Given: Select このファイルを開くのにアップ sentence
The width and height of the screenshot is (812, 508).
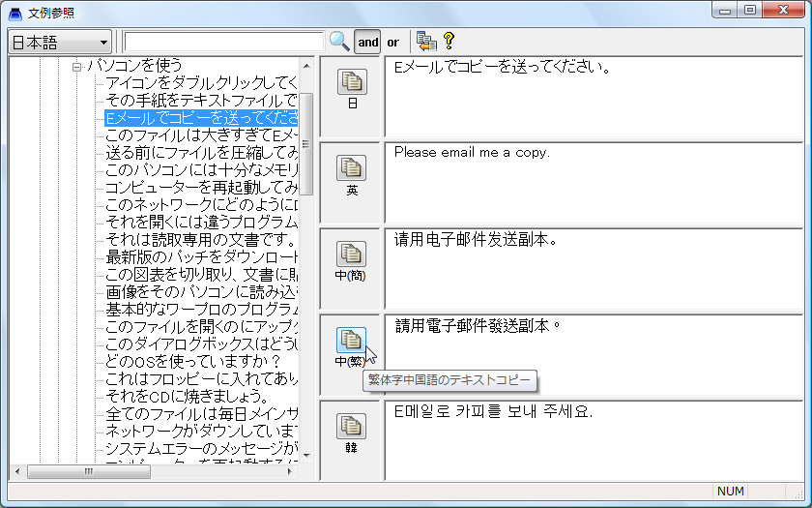Looking at the screenshot, I should pyautogui.click(x=201, y=327).
